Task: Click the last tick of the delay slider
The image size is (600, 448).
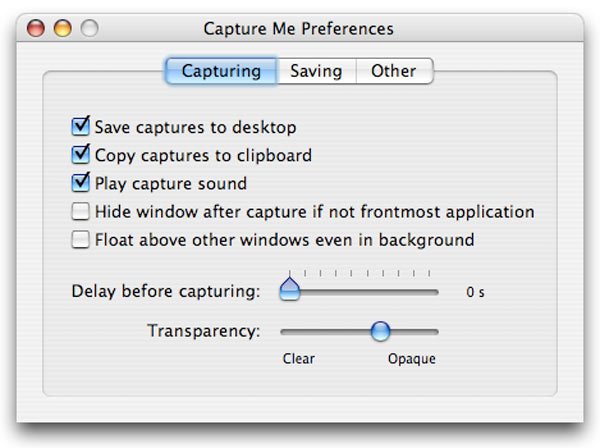Action: click(x=429, y=273)
